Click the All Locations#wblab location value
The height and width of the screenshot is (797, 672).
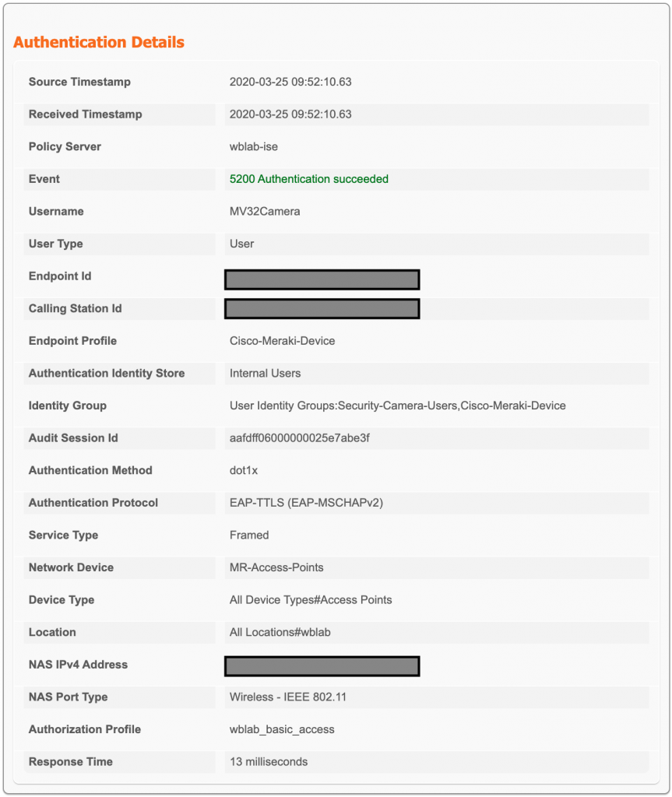tap(280, 632)
